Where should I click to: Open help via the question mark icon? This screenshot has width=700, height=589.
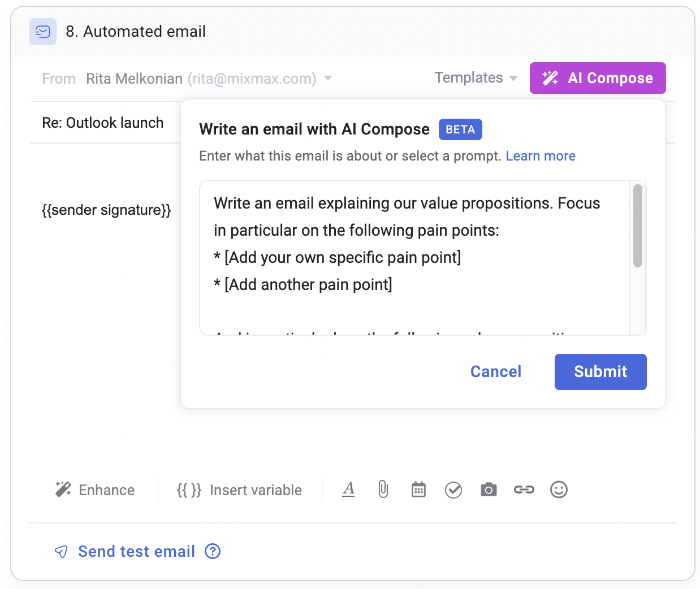tap(213, 551)
